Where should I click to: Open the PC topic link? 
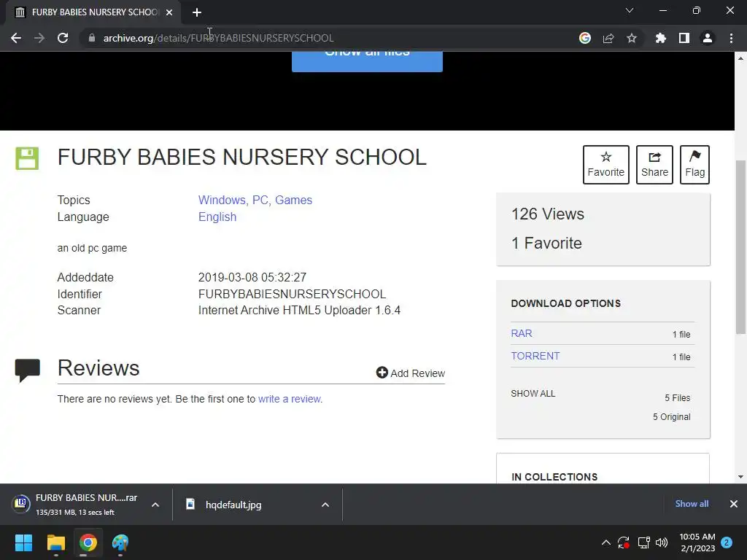[262, 200]
